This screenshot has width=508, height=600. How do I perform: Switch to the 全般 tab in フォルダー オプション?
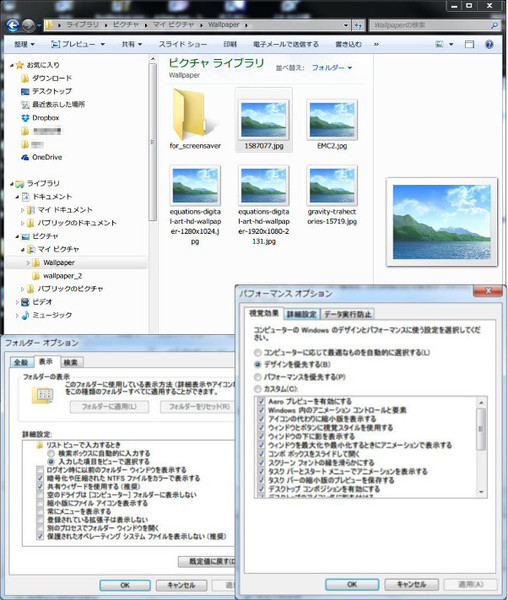point(21,362)
